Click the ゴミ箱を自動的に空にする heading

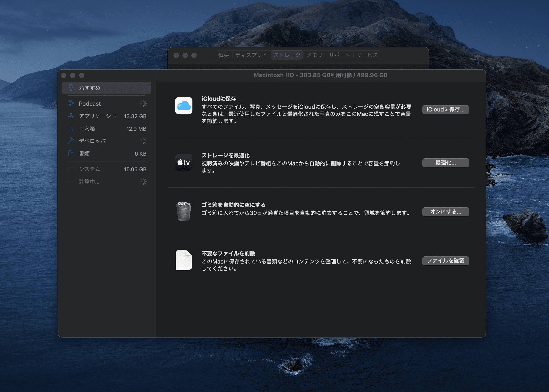pyautogui.click(x=233, y=205)
